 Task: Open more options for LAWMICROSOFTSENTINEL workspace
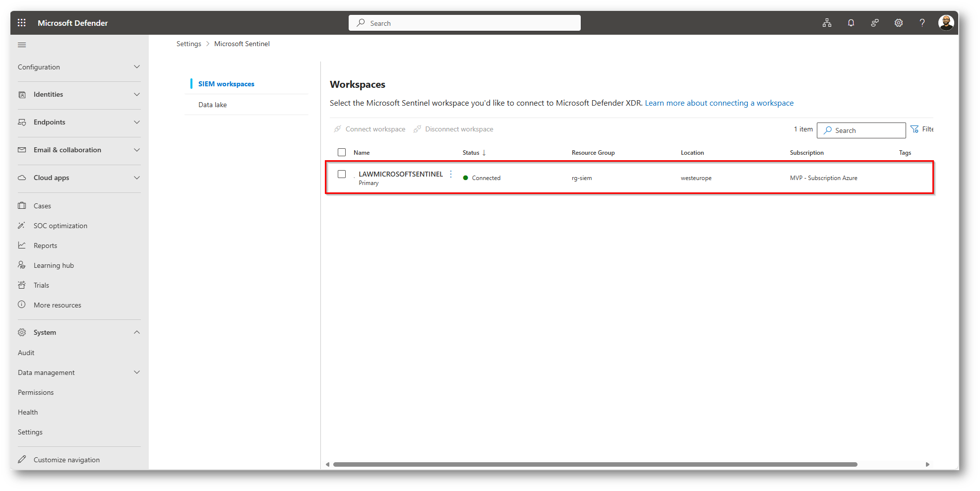click(451, 174)
